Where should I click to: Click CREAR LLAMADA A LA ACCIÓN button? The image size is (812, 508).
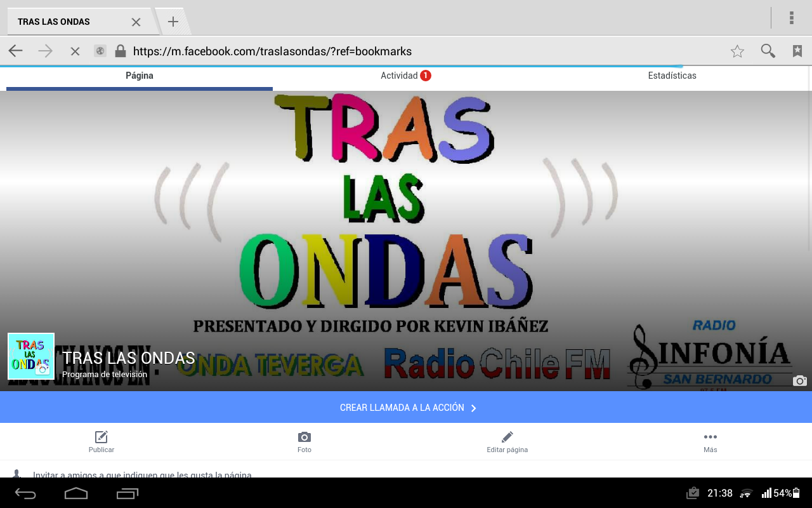coord(406,407)
